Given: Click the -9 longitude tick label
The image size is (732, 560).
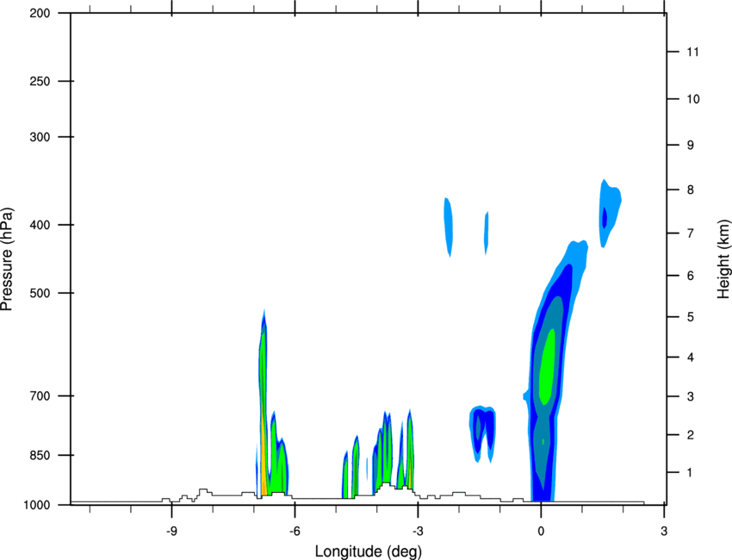Looking at the screenshot, I should (x=171, y=532).
